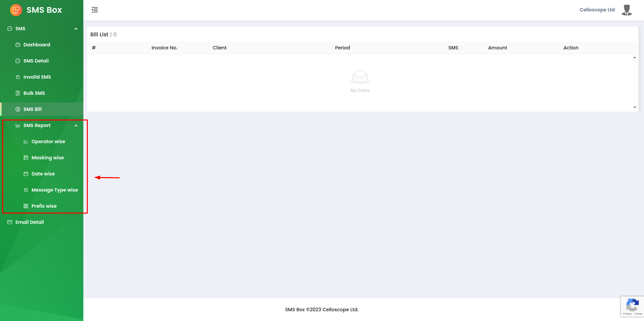
Task: Open Operator wise report
Action: click(x=48, y=142)
